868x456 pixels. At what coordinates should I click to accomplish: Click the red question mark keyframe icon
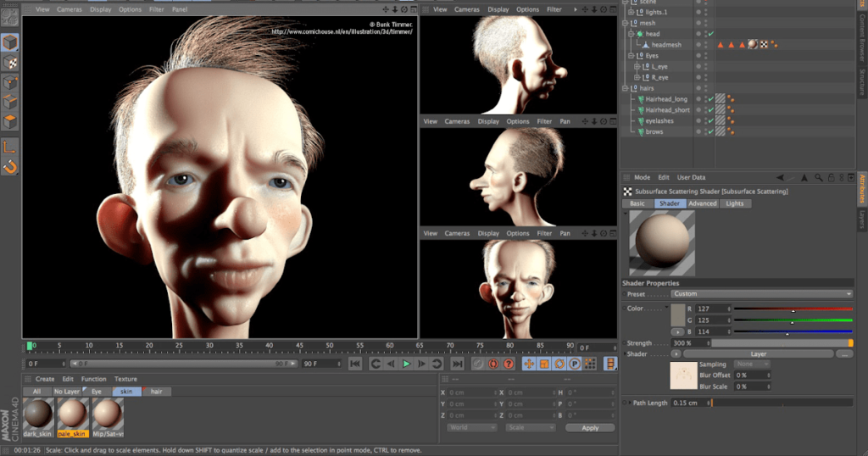[x=509, y=364]
